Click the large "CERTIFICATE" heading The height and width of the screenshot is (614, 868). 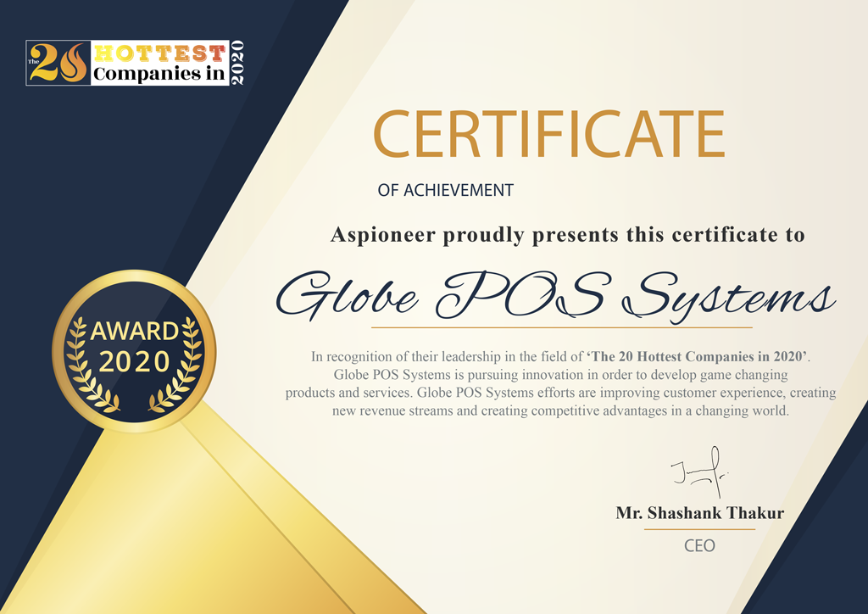click(549, 135)
